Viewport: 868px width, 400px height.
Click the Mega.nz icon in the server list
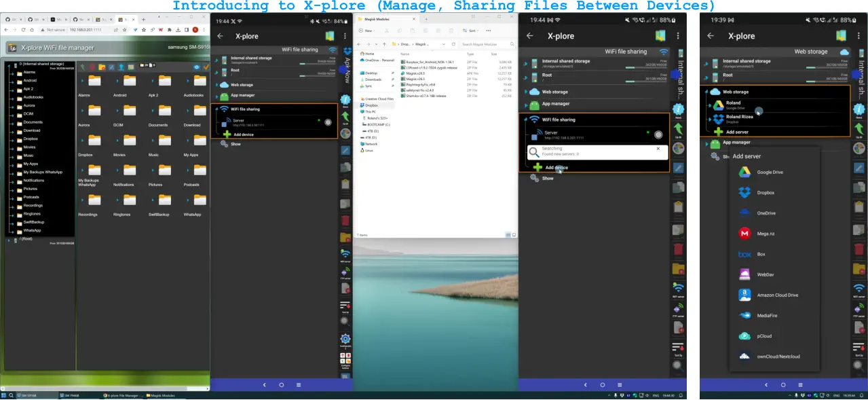pyautogui.click(x=746, y=233)
